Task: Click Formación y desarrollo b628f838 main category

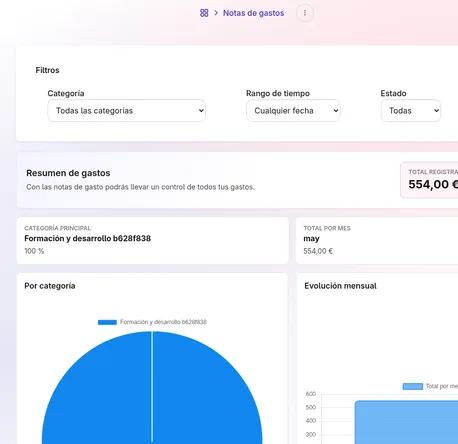Action: pyautogui.click(x=87, y=238)
